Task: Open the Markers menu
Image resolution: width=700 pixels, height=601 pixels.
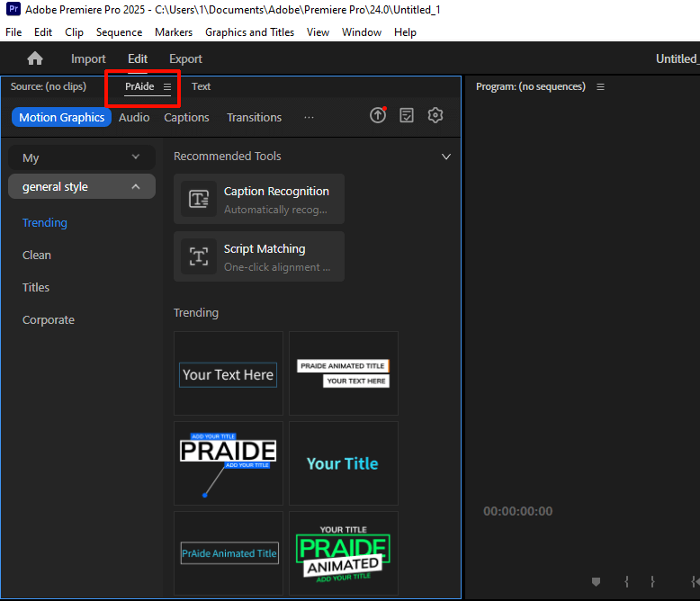Action: coord(174,32)
